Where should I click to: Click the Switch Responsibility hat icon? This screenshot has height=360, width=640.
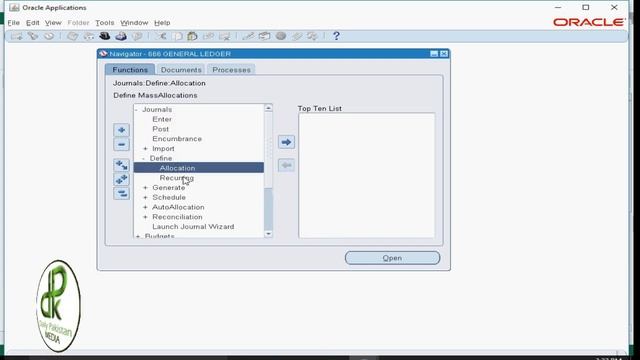coord(105,36)
